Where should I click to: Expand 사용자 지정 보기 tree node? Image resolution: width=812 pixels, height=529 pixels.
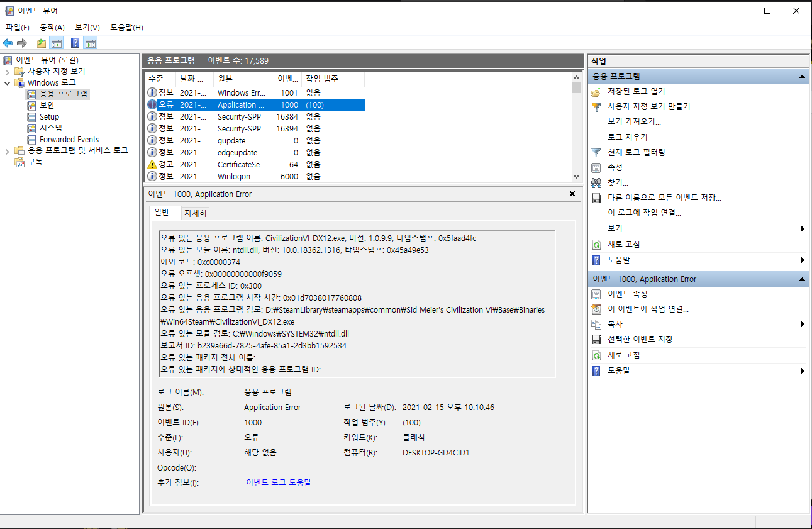coord(8,71)
